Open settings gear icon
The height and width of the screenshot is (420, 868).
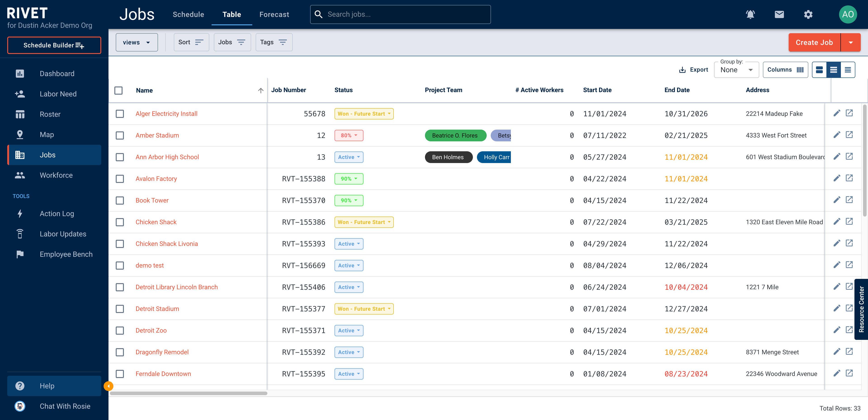point(808,14)
